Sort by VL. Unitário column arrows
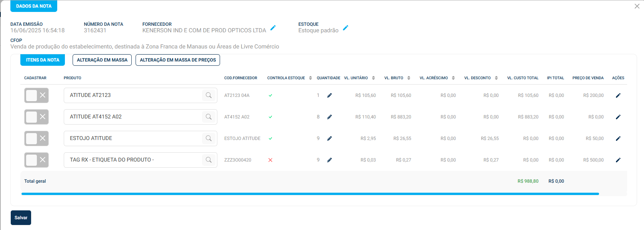The width and height of the screenshot is (644, 230). click(373, 78)
